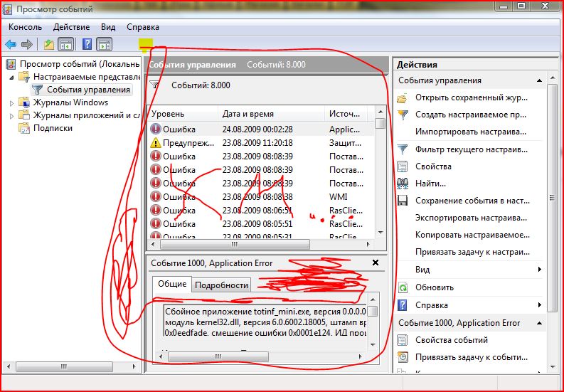Collapse the Настраиваемые представления tree node
The height and width of the screenshot is (392, 564).
11,77
